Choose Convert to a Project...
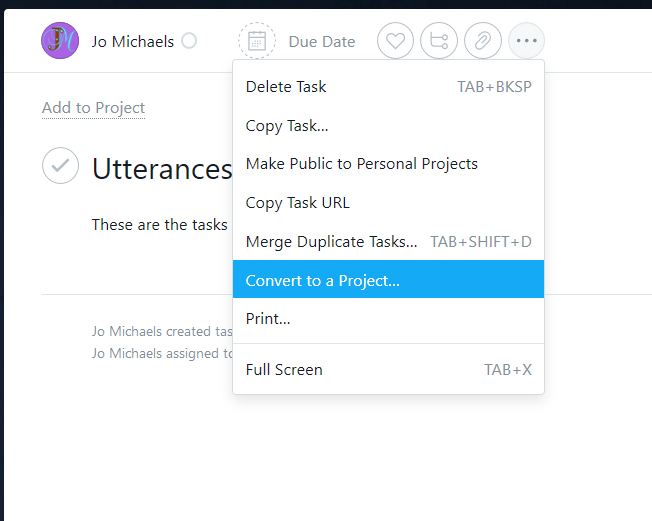This screenshot has width=652, height=521. tap(323, 281)
